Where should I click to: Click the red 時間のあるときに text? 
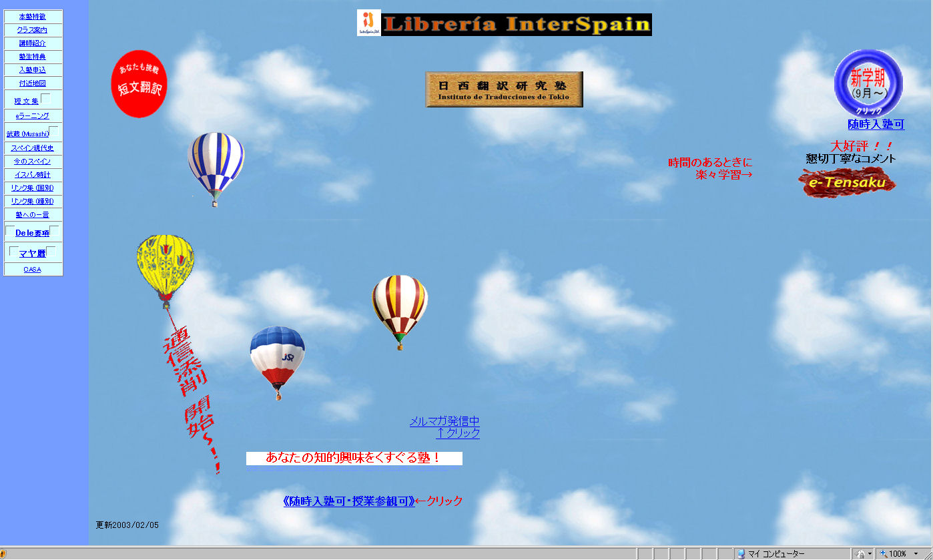710,163
